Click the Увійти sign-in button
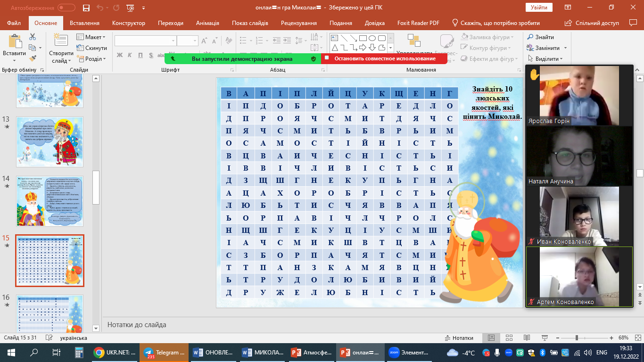Screen dimensions: 644x362 point(538,8)
